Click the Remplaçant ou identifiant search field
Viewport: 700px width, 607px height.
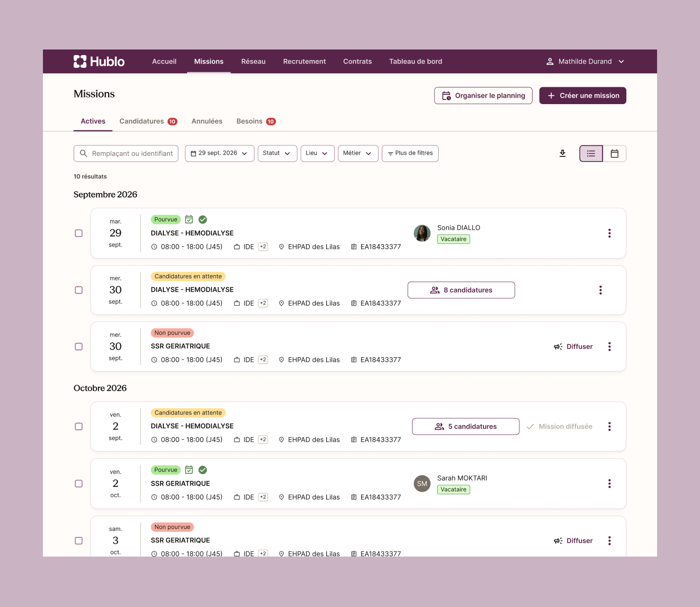click(126, 154)
